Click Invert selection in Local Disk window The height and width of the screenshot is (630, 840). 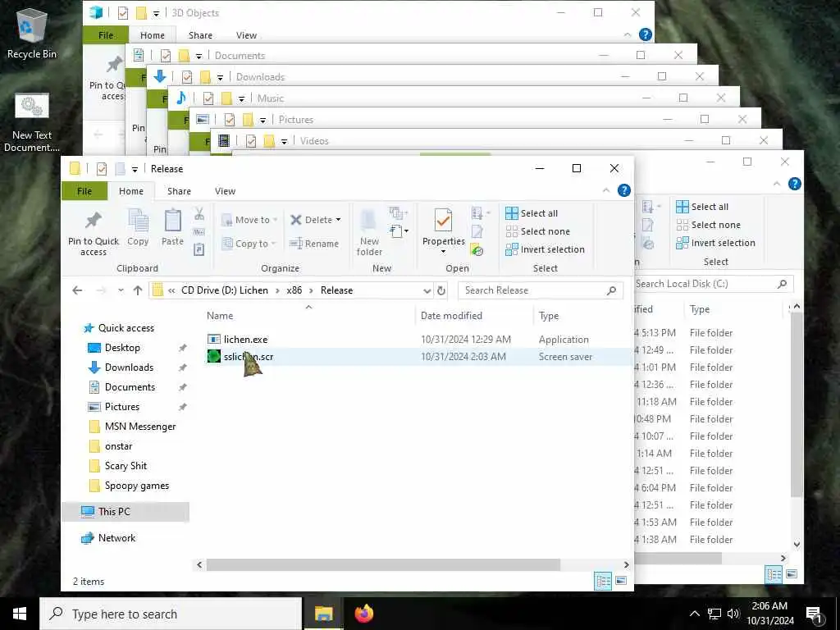(x=715, y=243)
